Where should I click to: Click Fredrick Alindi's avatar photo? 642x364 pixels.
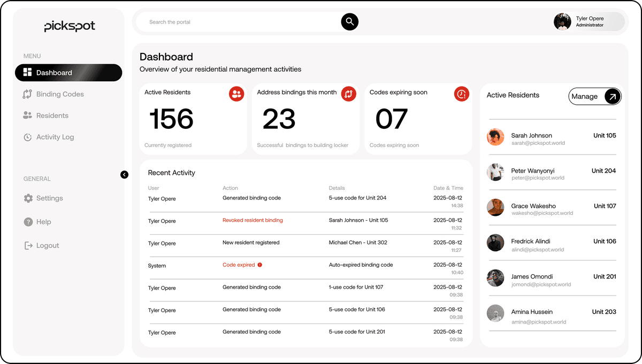495,243
